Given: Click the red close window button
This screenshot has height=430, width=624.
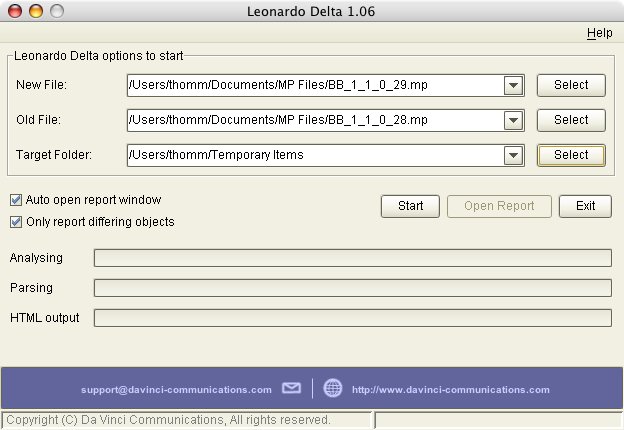Looking at the screenshot, I should (x=15, y=12).
